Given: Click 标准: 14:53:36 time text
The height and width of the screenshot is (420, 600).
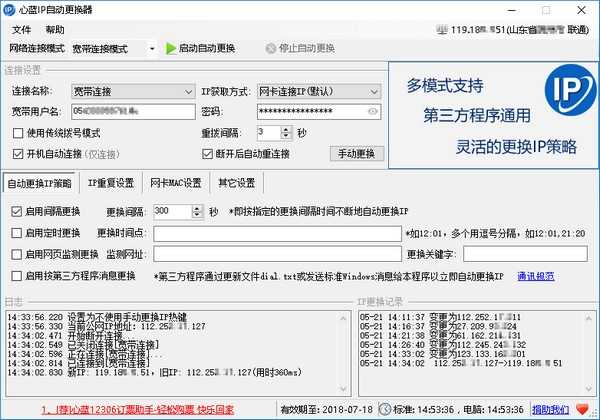Looking at the screenshot, I should [424, 410].
